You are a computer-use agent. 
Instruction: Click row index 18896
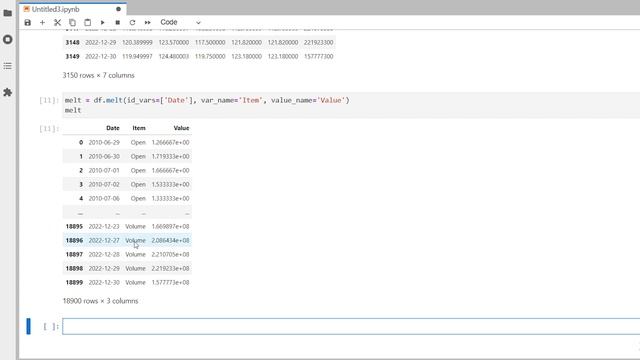tap(74, 240)
